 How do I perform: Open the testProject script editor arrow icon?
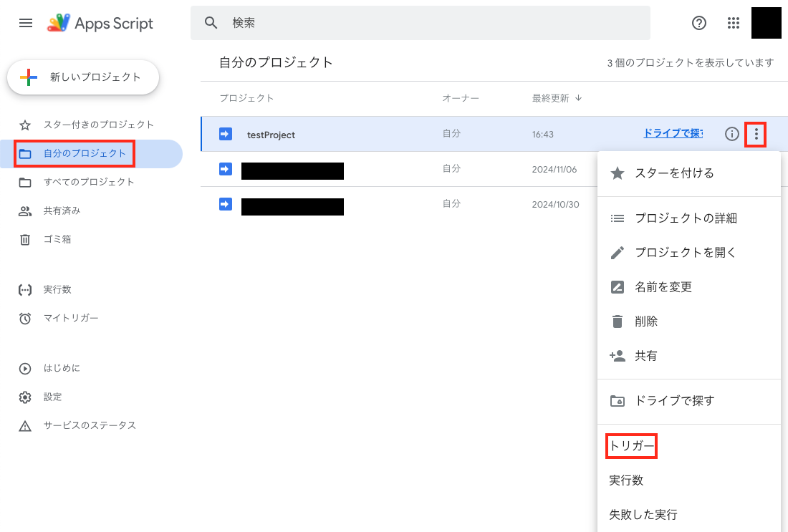pos(225,135)
